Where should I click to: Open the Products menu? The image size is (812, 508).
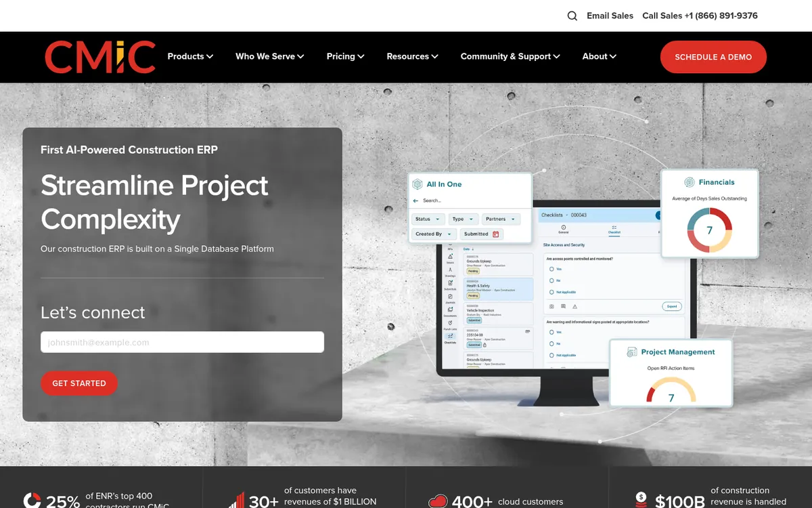190,57
